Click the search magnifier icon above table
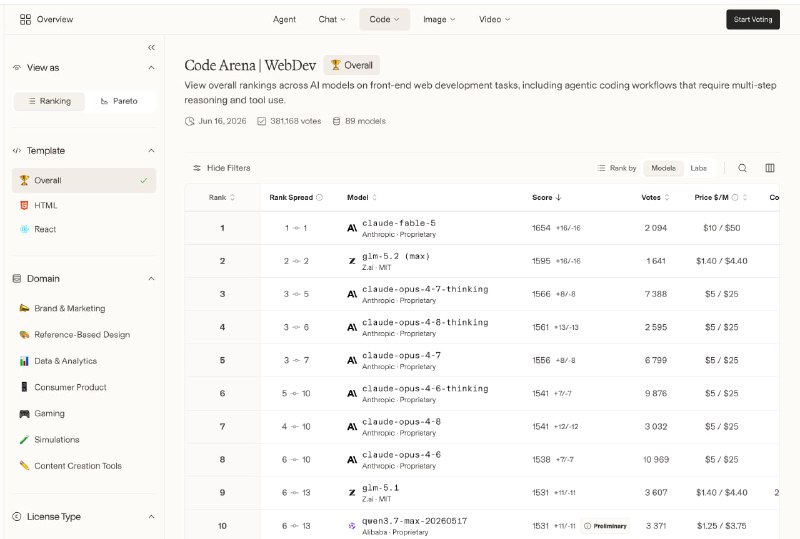 pyautogui.click(x=742, y=168)
